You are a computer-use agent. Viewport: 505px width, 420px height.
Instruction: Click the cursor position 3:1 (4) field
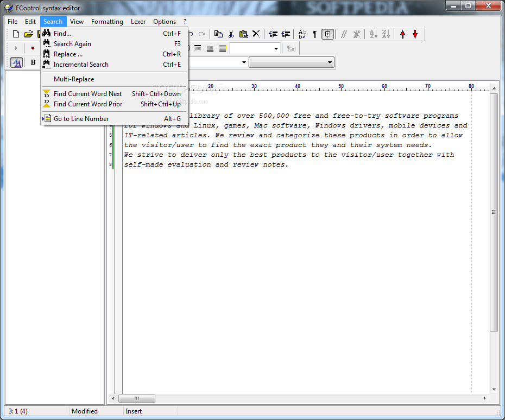point(36,411)
